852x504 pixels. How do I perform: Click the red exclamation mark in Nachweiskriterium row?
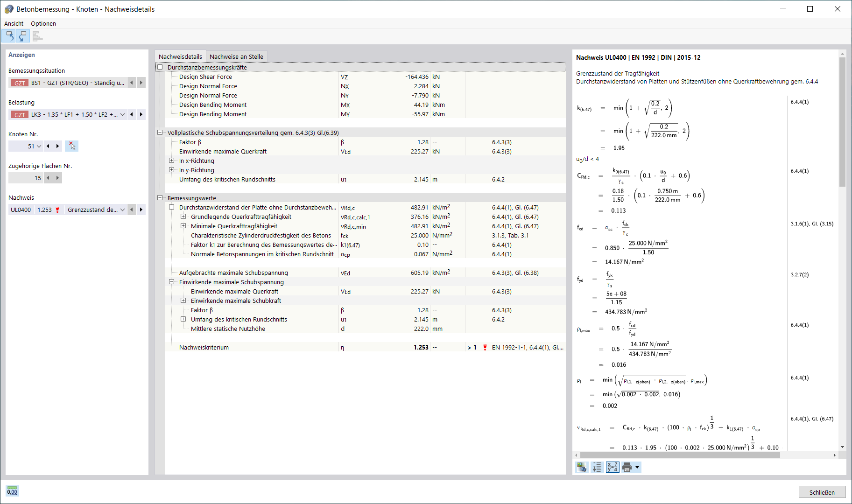(485, 347)
